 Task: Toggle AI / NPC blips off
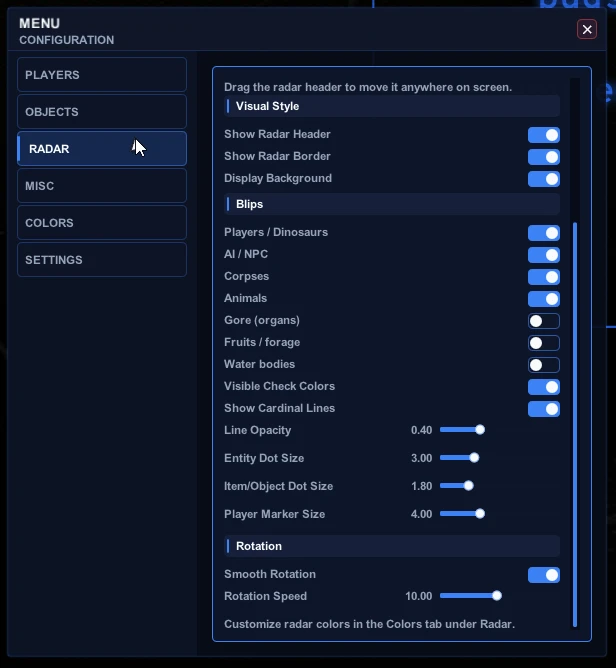pos(544,255)
